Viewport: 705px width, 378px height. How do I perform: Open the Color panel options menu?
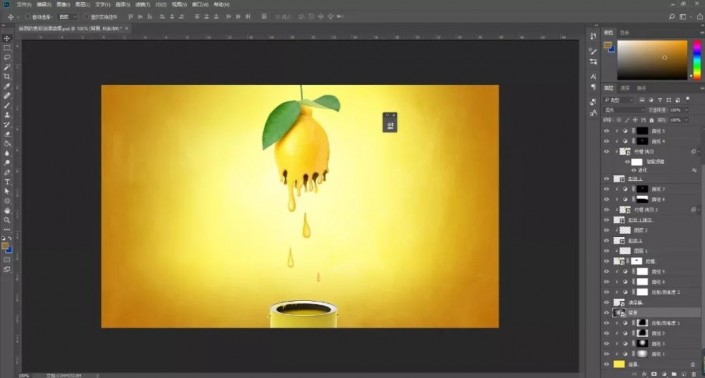702,33
